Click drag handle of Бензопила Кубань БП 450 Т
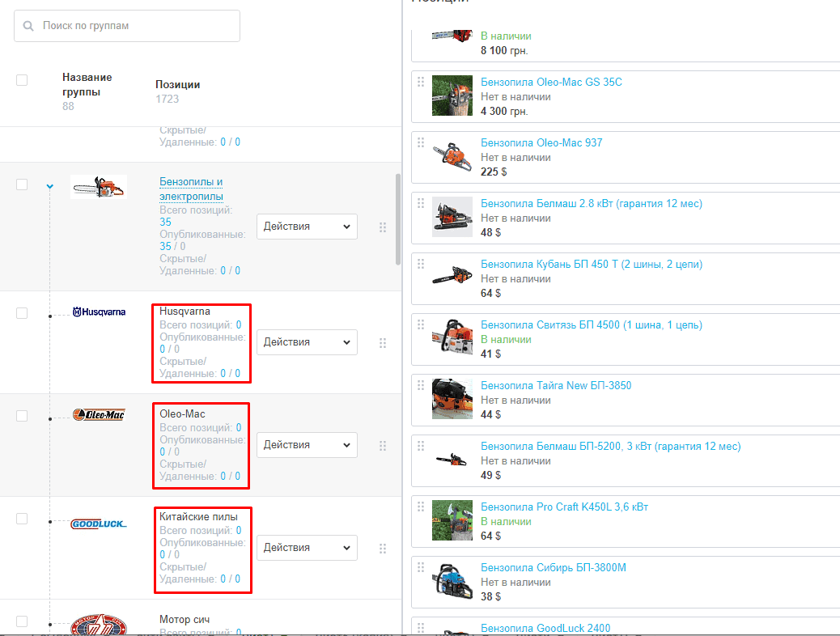Image resolution: width=840 pixels, height=636 pixels. [x=421, y=264]
